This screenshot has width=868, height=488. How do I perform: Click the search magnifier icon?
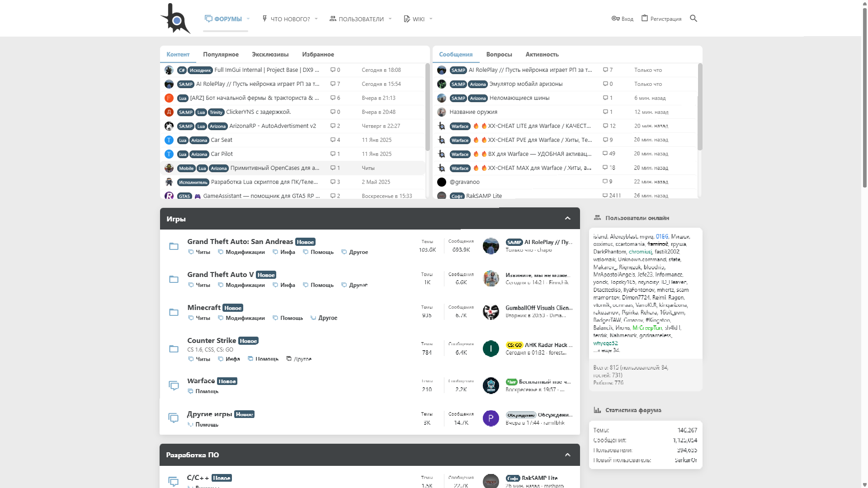[693, 19]
